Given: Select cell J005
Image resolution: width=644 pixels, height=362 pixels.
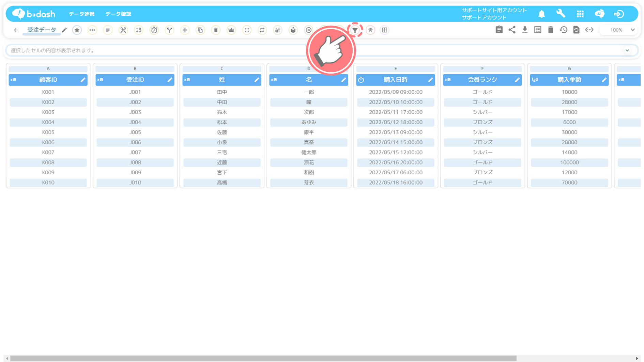Looking at the screenshot, I should (135, 132).
